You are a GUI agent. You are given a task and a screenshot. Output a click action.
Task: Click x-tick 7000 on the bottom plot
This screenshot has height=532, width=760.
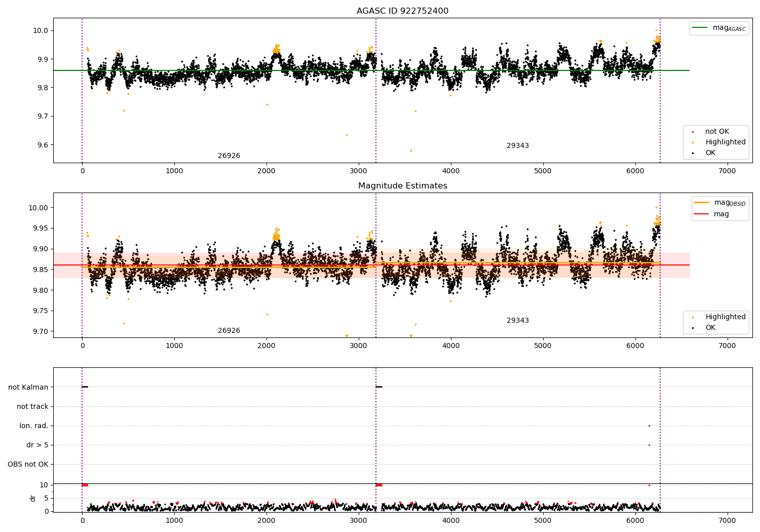click(728, 520)
